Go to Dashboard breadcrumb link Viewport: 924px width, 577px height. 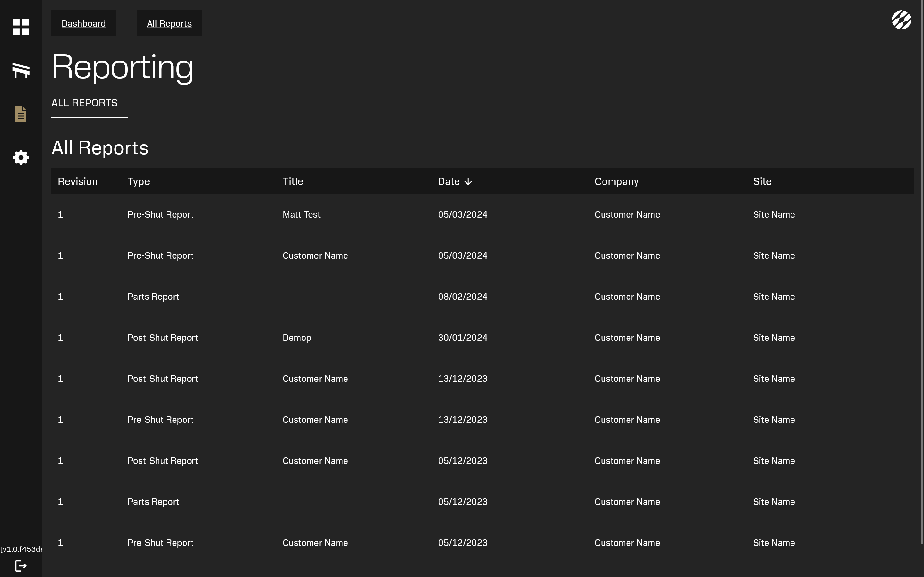point(84,23)
